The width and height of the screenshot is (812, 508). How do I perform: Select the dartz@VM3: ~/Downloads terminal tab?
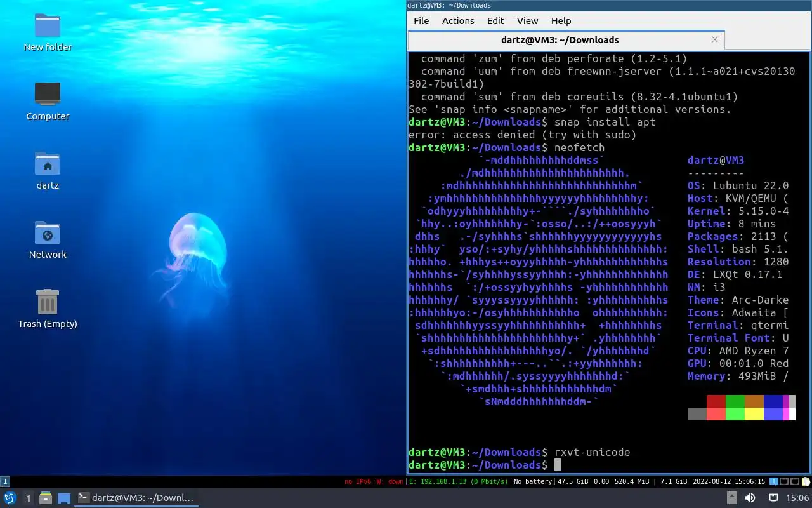(x=565, y=39)
